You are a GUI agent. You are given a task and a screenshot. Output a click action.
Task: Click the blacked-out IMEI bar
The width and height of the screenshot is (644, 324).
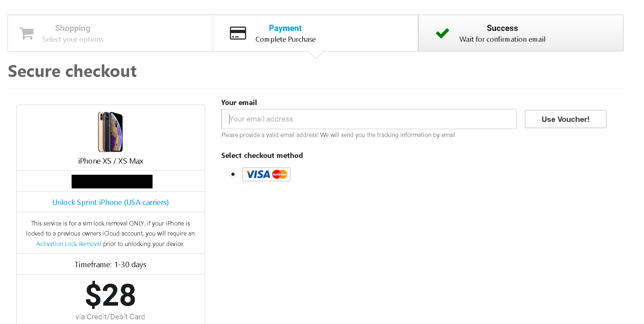pos(112,182)
